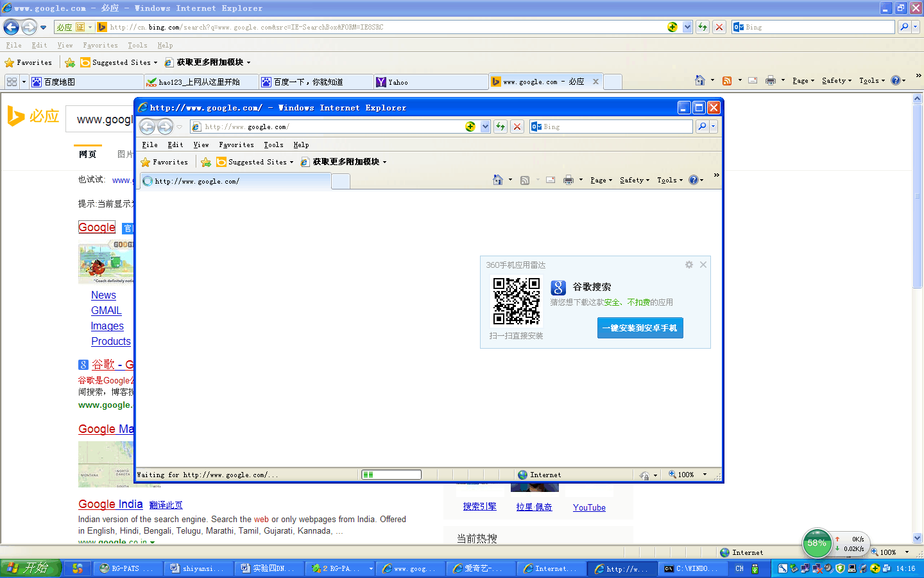Open the YouTube link

point(589,507)
